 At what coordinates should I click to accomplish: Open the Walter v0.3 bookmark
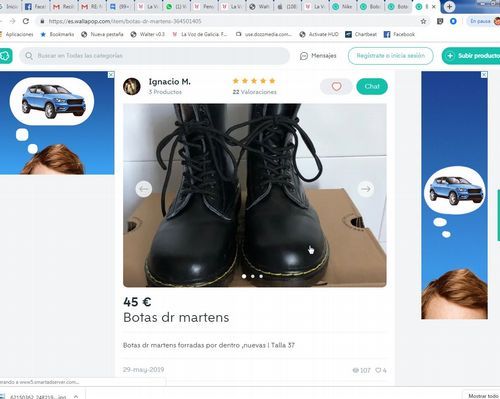pos(148,34)
